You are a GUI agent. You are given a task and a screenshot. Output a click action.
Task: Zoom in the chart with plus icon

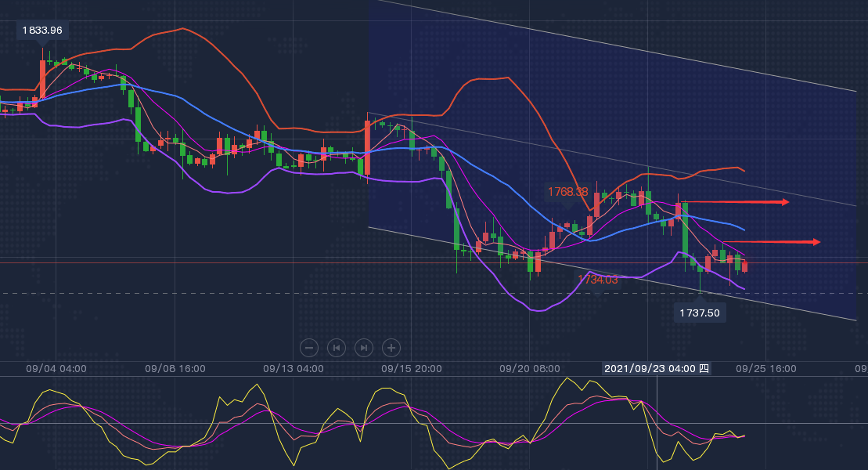click(x=391, y=348)
